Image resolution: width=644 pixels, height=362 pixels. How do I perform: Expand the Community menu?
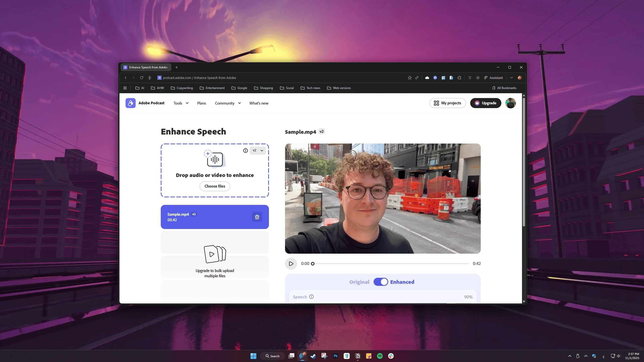[228, 103]
